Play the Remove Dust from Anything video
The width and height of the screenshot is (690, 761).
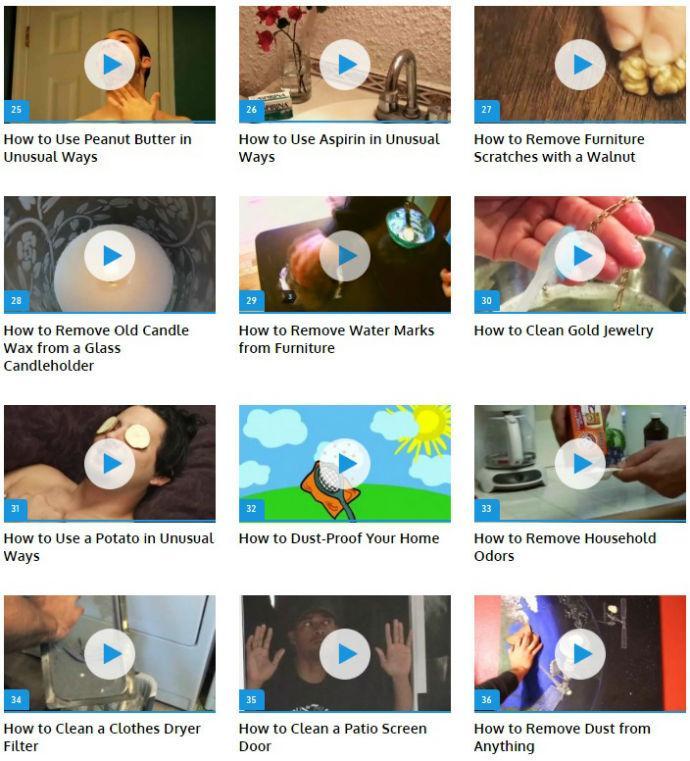coord(580,654)
